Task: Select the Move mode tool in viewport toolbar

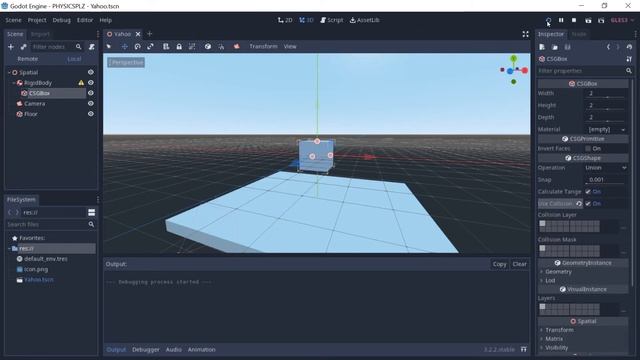Action: [x=124, y=47]
